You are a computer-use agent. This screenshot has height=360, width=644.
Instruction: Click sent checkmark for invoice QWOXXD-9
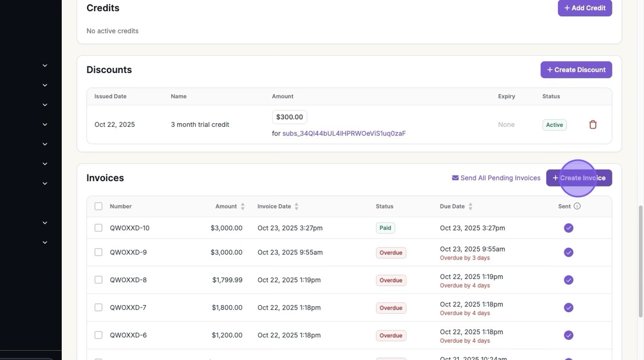pyautogui.click(x=568, y=253)
